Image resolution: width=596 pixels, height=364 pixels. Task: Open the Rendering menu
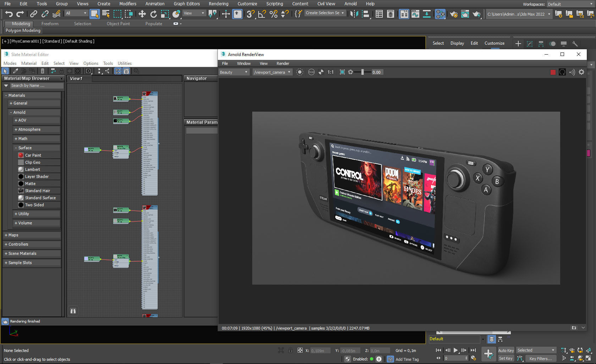(x=219, y=4)
